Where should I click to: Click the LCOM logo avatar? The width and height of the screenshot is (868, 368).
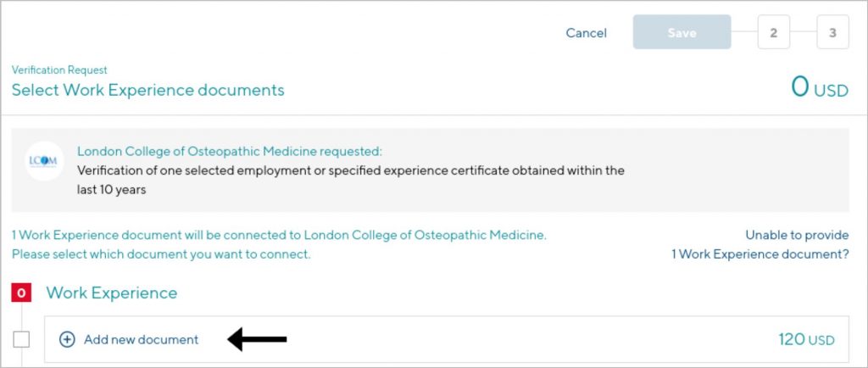click(44, 161)
